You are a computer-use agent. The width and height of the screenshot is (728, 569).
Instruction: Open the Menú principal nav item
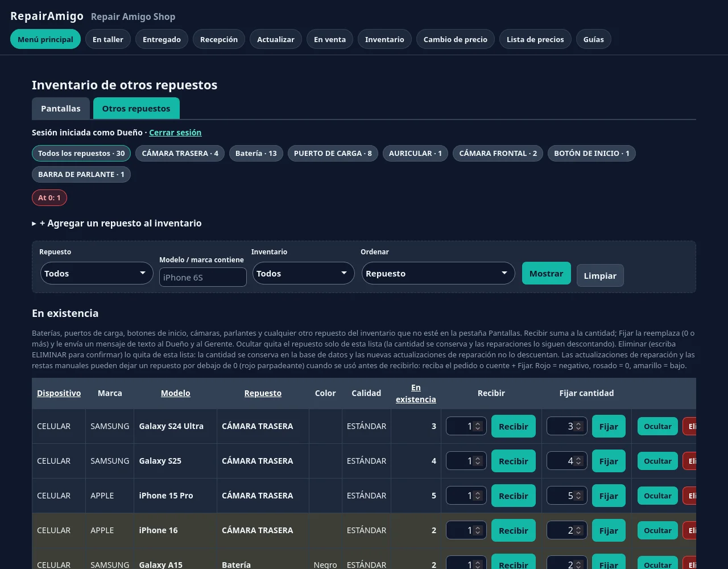(45, 39)
